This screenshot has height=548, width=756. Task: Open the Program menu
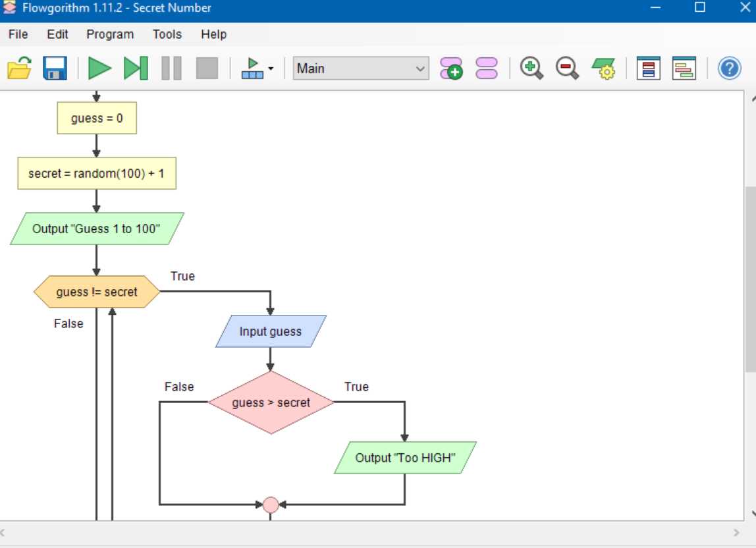point(110,34)
